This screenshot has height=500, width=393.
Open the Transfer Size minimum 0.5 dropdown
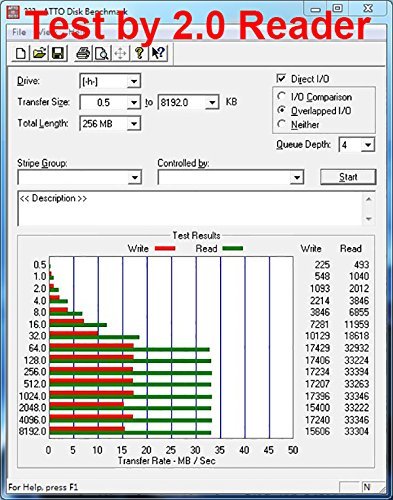(x=134, y=102)
